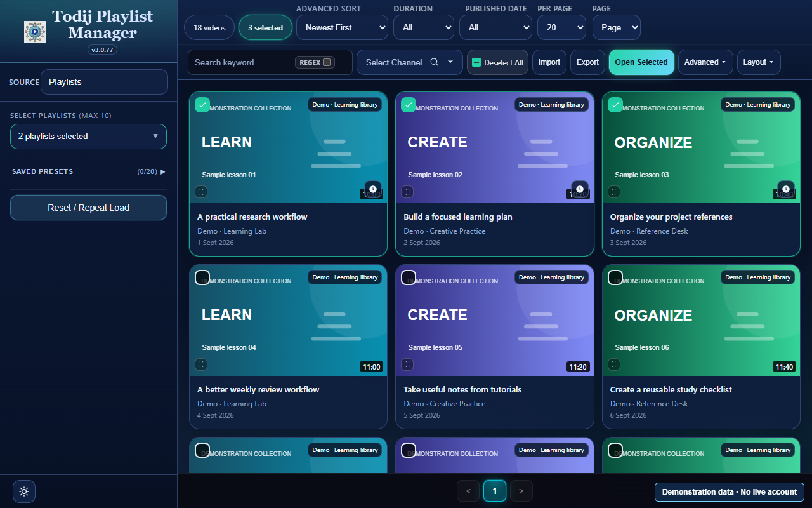This screenshot has width=812, height=508.
Task: Open the LEARN Sample lesson 04 thumbnail
Action: point(288,320)
